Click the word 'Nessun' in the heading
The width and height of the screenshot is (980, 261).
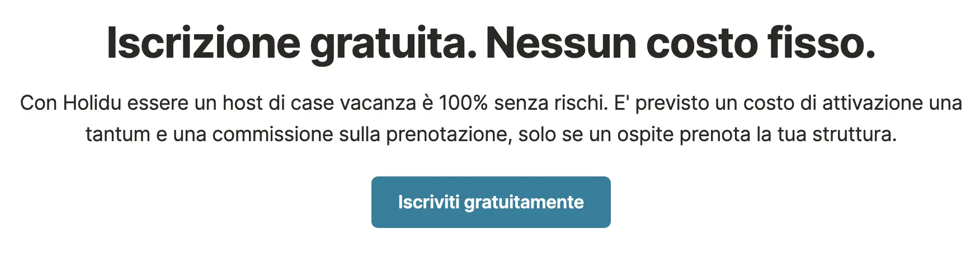coord(561,44)
